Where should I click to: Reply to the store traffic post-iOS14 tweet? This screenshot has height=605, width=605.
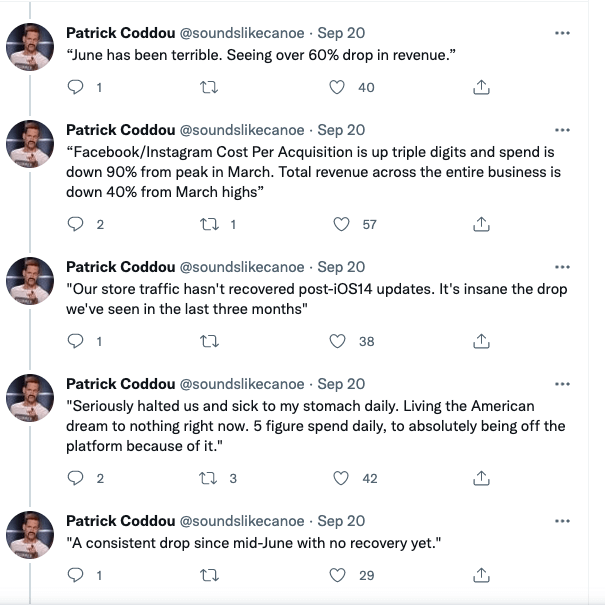pyautogui.click(x=75, y=341)
